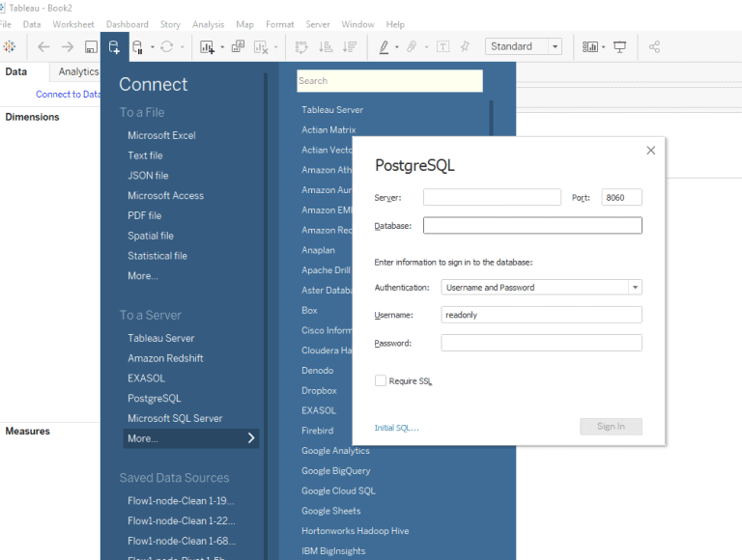Open the Refresh dropdown arrow
The width and height of the screenshot is (742, 560).
point(183,46)
